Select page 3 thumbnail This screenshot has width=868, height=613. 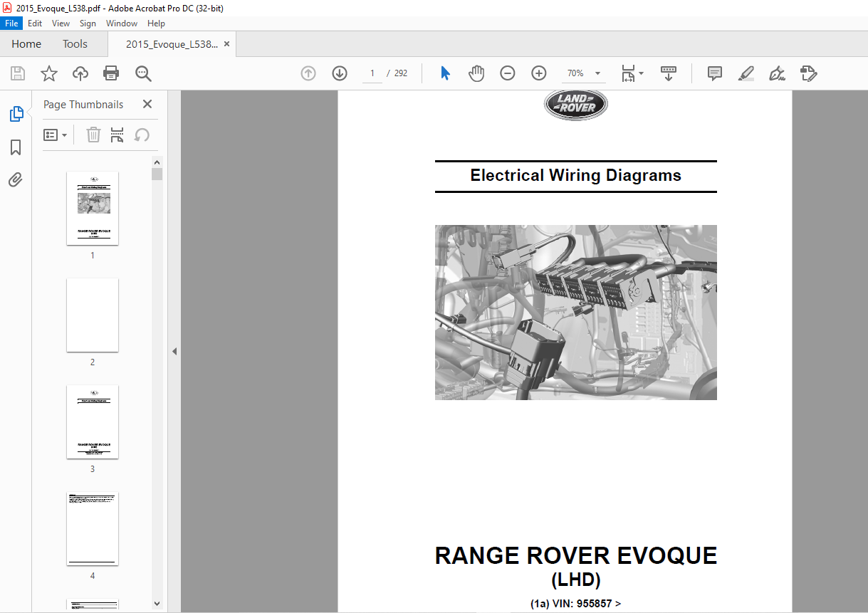coord(93,421)
